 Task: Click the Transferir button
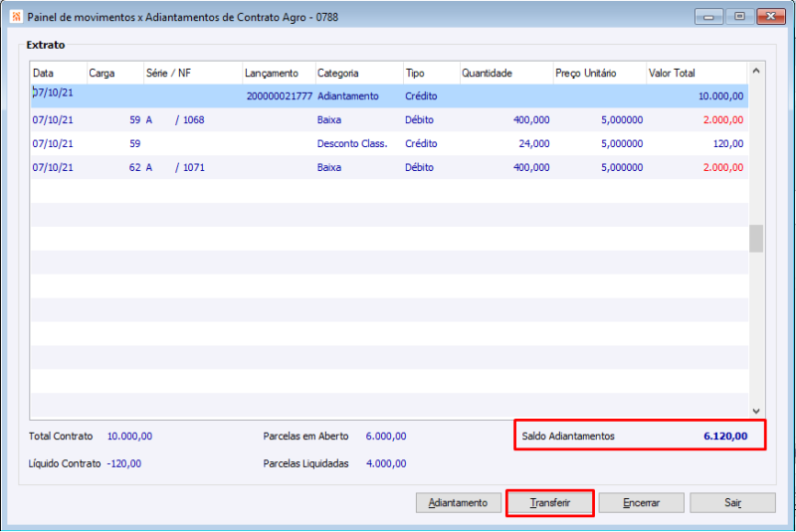550,503
